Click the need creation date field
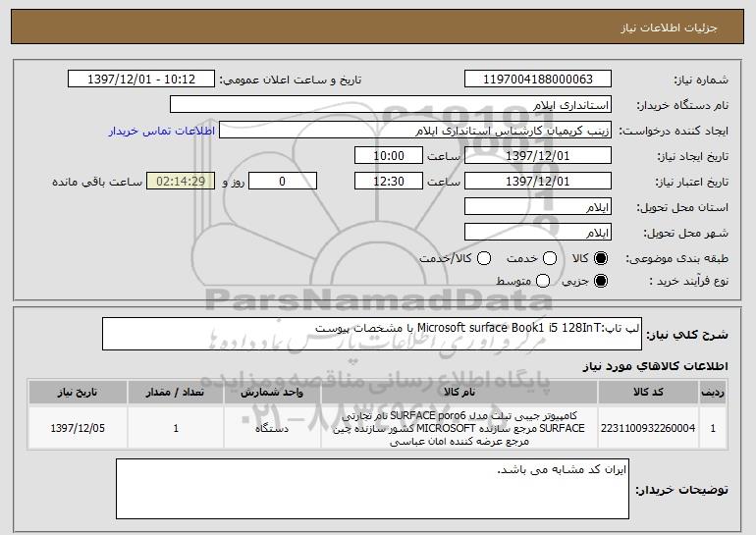 538,156
